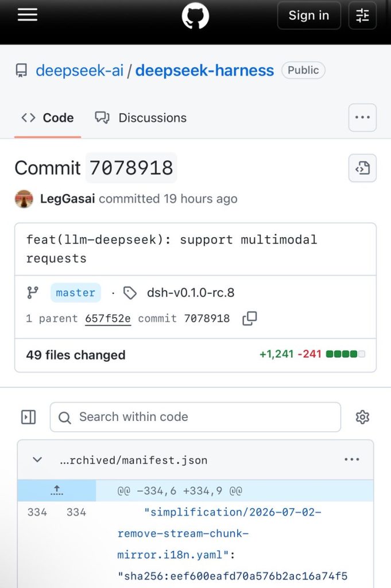The width and height of the screenshot is (391, 588).
Task: Click the master branch label
Action: coord(76,292)
